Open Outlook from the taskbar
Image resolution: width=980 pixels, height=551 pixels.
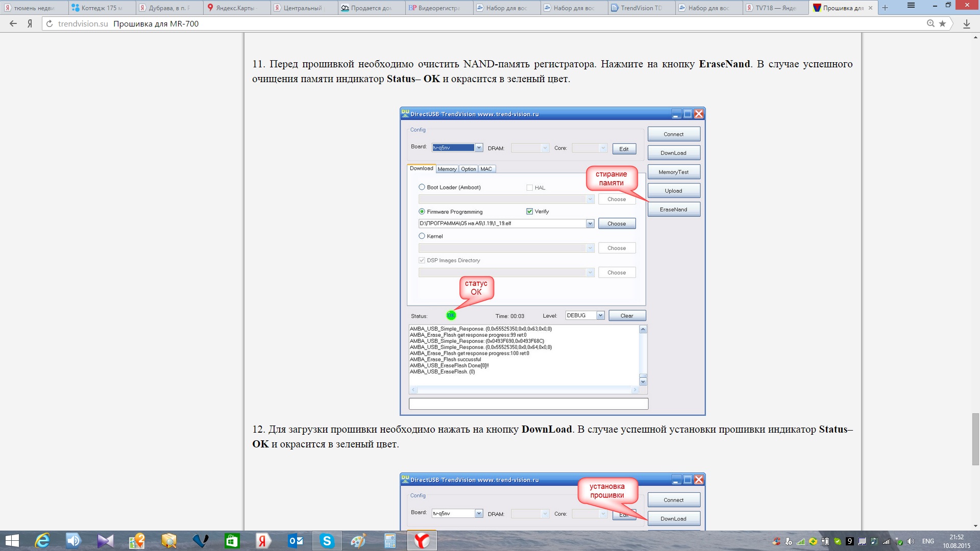click(x=296, y=540)
